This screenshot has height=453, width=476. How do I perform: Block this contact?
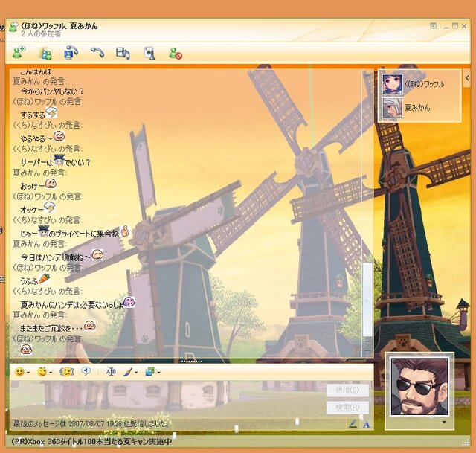176,53
